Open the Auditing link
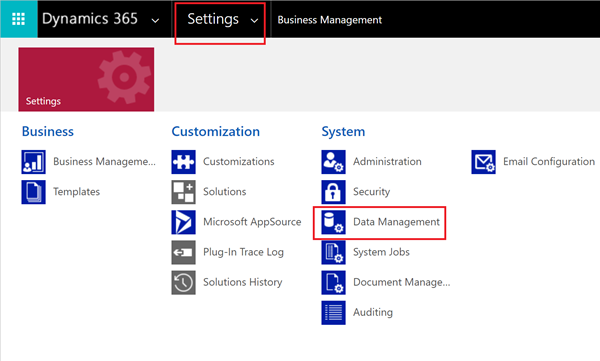 pos(373,312)
